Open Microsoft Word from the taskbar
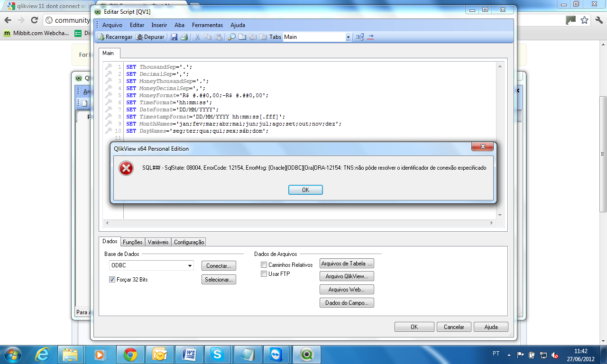The width and height of the screenshot is (607, 364). coord(189,355)
